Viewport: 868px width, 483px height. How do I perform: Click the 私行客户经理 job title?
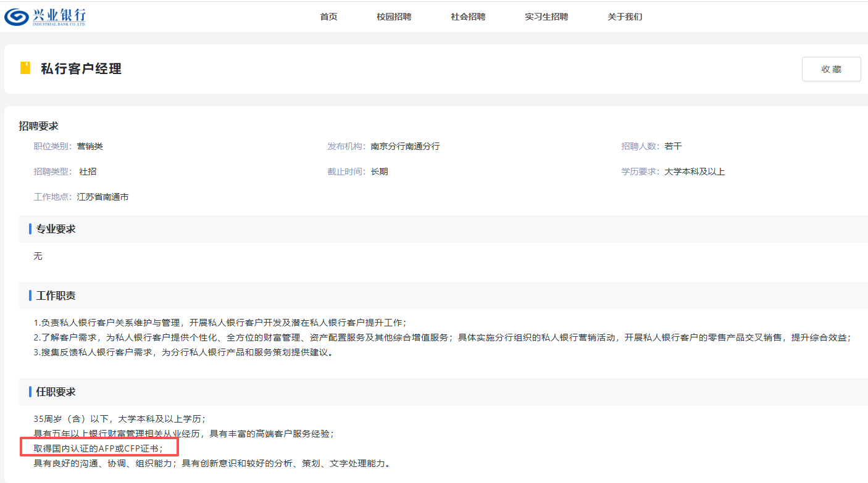(x=81, y=68)
